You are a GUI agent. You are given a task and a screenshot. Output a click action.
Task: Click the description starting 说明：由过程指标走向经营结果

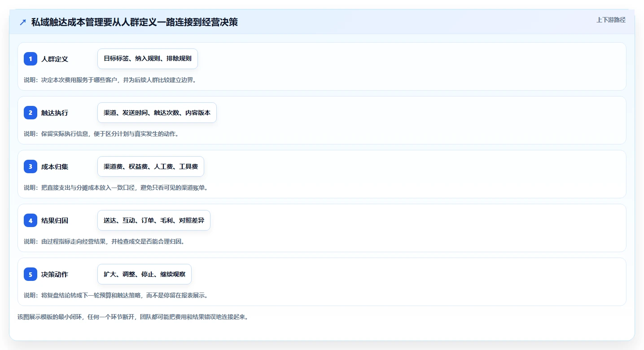[104, 241]
